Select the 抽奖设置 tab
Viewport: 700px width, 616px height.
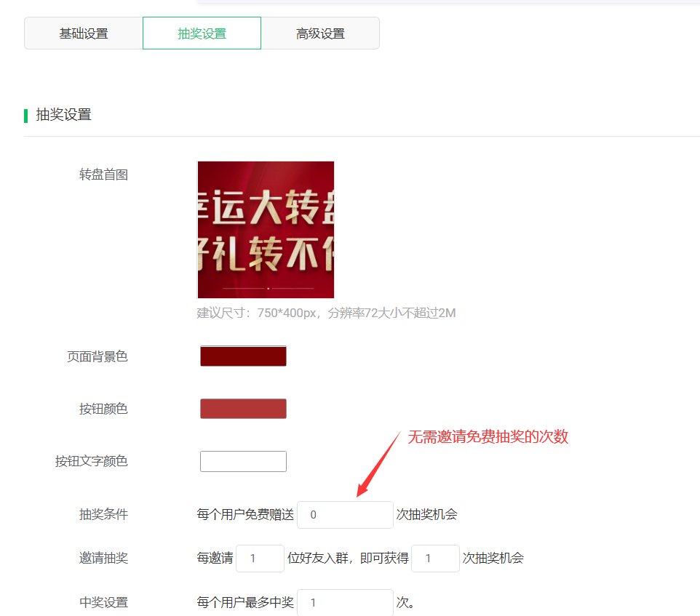(202, 33)
